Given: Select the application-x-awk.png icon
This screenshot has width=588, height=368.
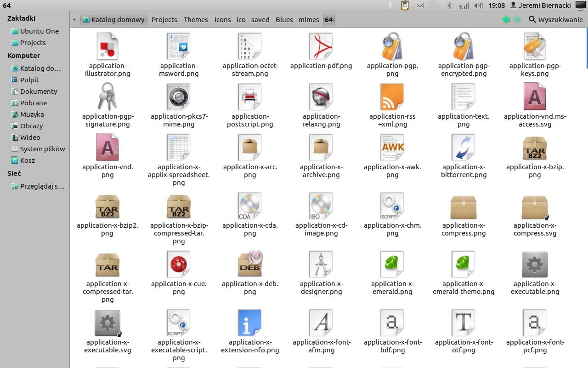Looking at the screenshot, I should [392, 147].
